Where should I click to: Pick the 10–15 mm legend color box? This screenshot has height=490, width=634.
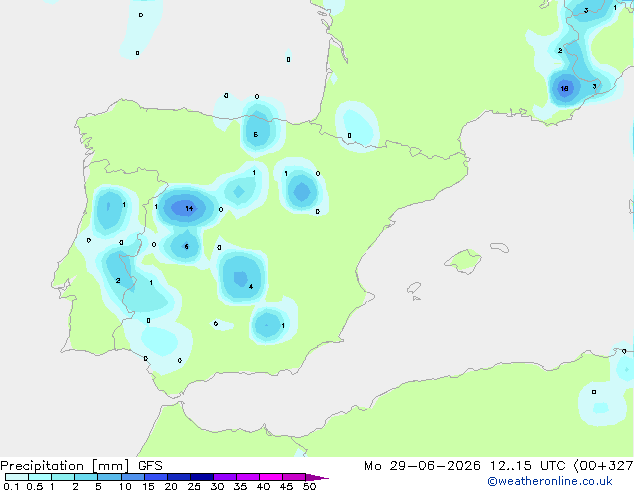point(132,477)
